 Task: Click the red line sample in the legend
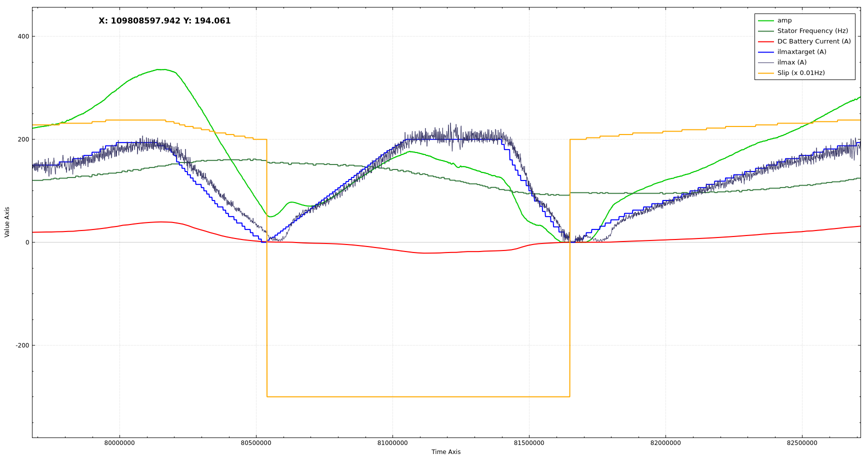coord(765,41)
